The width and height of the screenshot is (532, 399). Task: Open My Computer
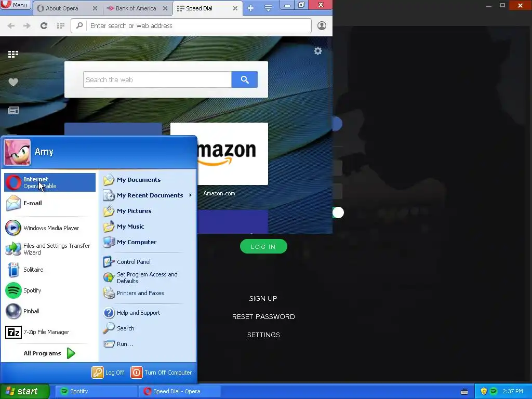pyautogui.click(x=148, y=242)
